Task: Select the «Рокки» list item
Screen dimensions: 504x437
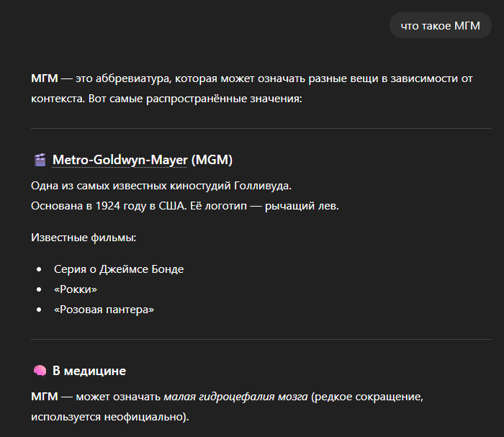Action: point(76,289)
